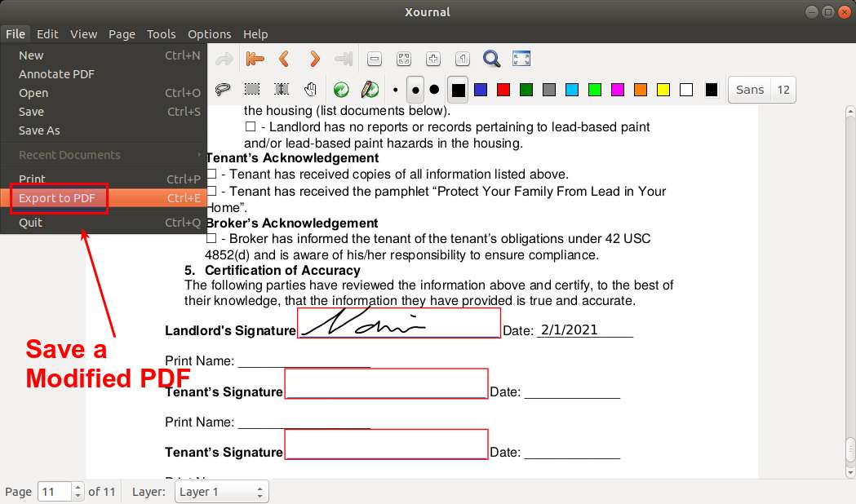Screen dimensions: 856x504
Task: Open the Help menu
Action: coord(255,33)
